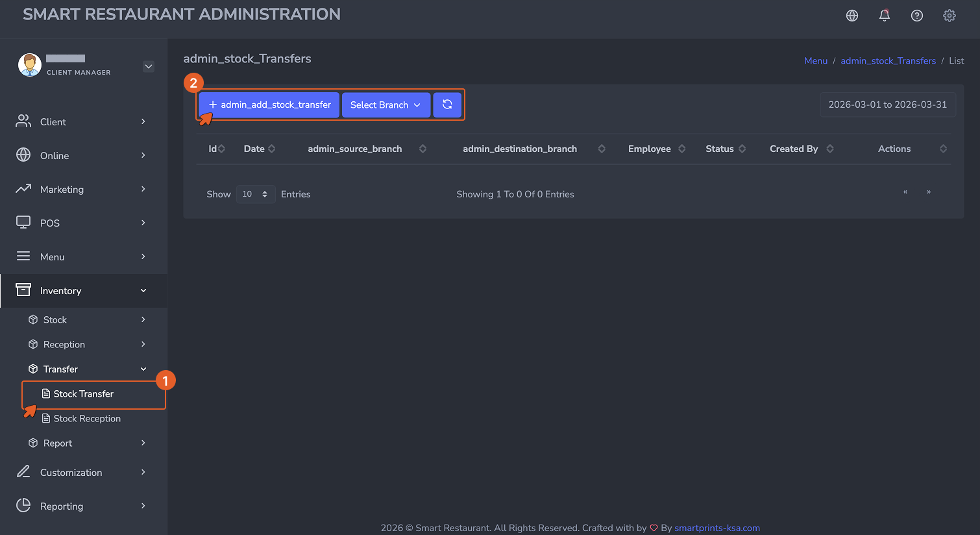Change the Show entries count selector

point(256,194)
